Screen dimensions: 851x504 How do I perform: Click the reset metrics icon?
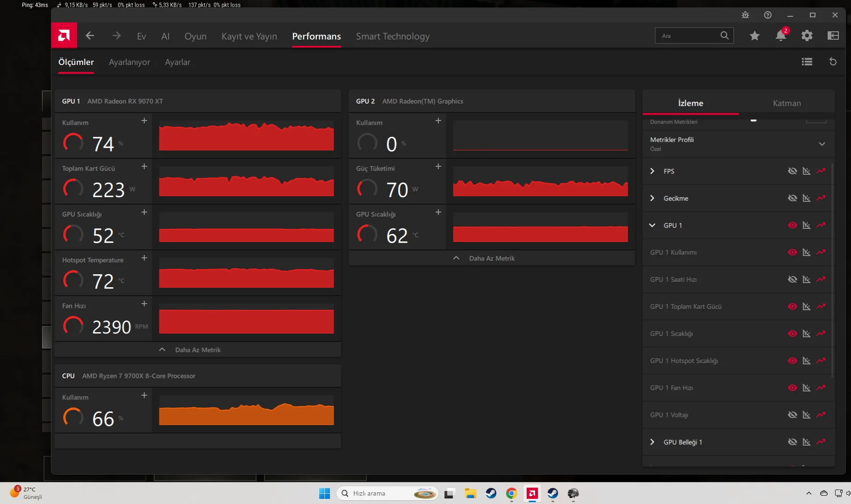833,62
